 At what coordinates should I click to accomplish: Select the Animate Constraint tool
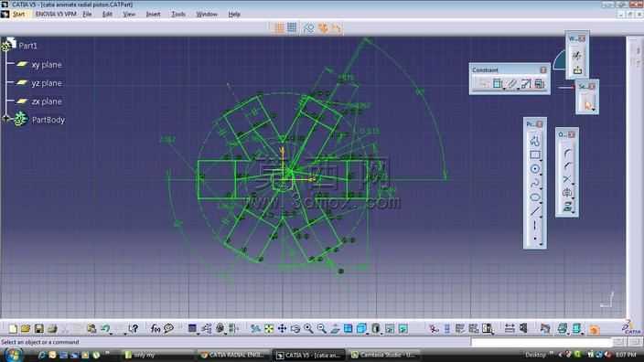526,84
